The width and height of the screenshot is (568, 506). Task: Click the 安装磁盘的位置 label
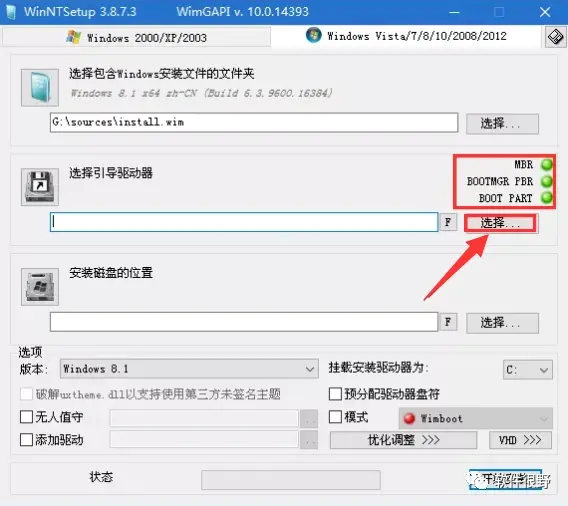point(111,273)
